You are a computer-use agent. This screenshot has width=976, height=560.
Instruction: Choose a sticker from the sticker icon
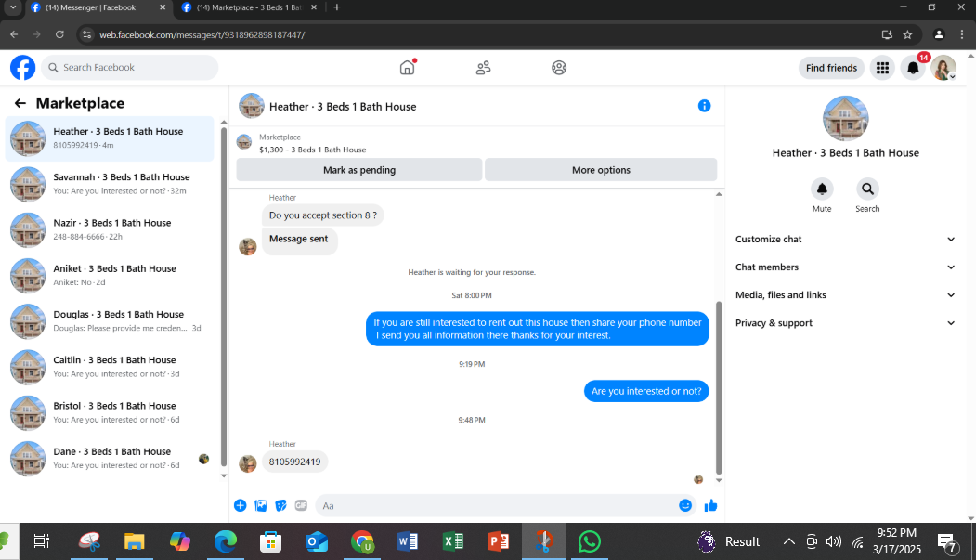pos(280,505)
